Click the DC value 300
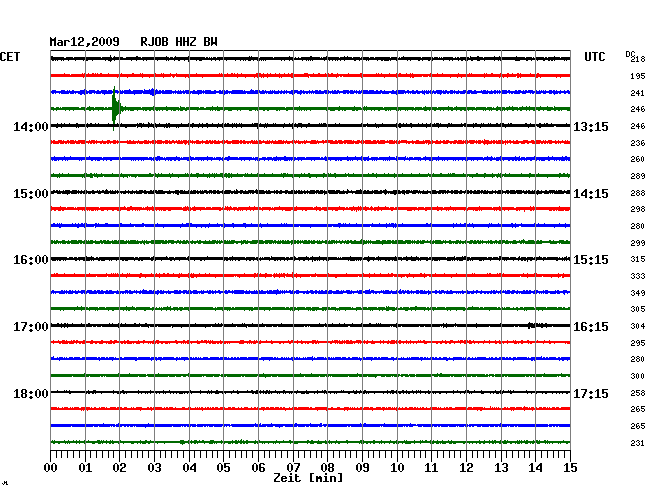Viewport: 650px width, 494px height. 638,376
